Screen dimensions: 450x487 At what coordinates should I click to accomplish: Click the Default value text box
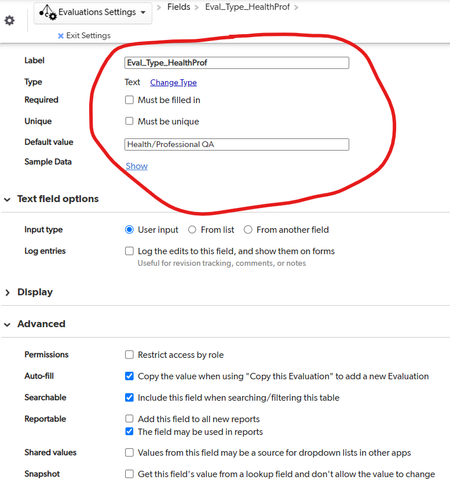click(237, 144)
